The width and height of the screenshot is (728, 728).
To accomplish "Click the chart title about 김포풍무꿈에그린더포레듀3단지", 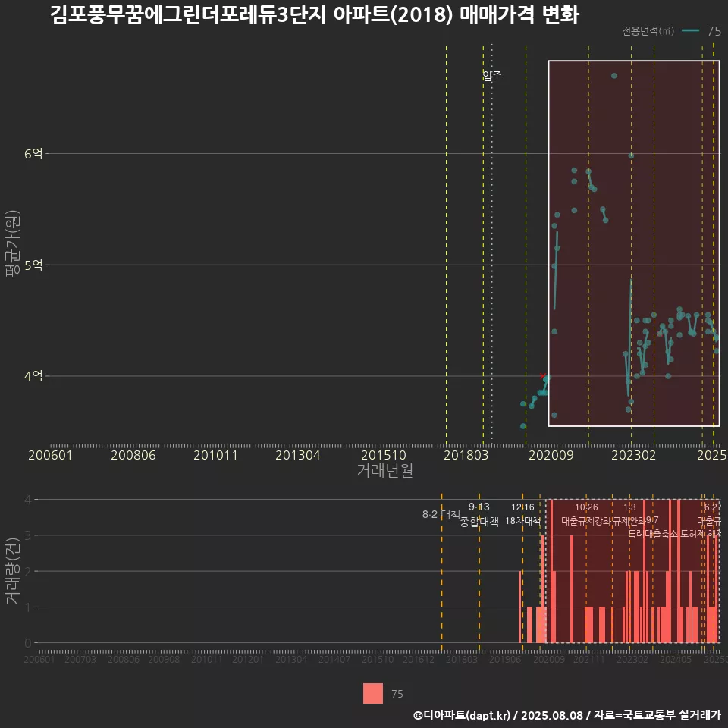I will coord(314,15).
